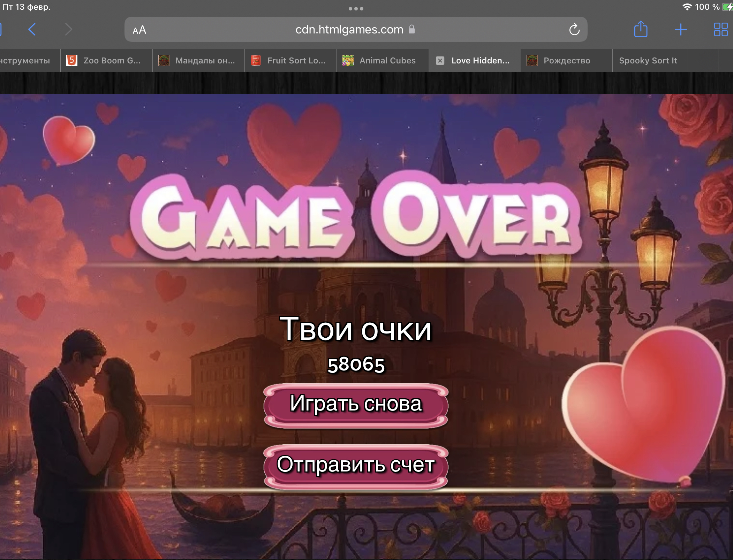
Task: Switch to Мандалы он... tab
Action: coord(199,61)
